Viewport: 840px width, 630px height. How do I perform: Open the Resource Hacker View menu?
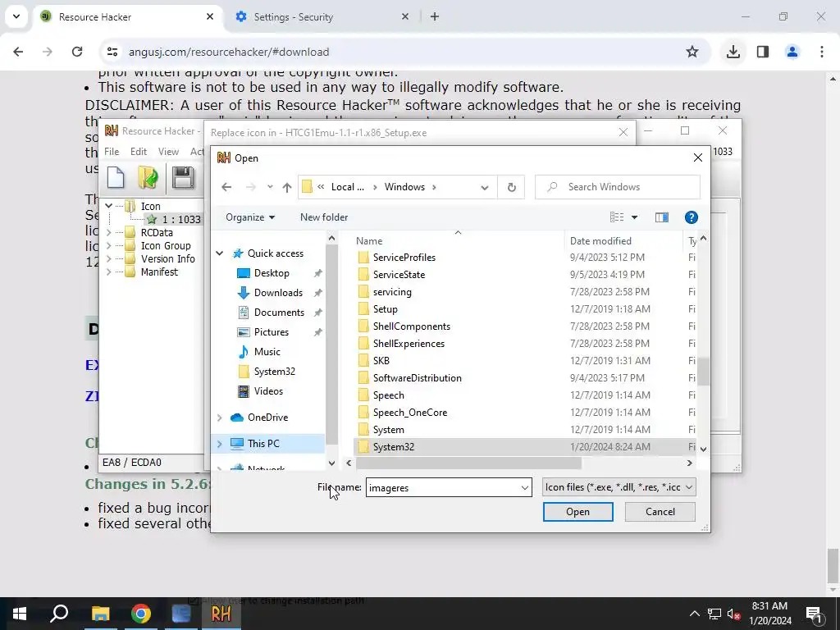168,152
